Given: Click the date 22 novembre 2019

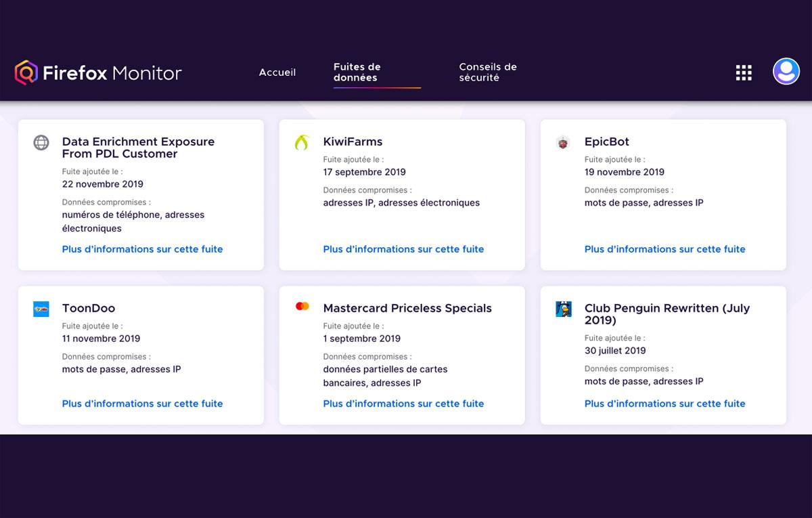Looking at the screenshot, I should coord(103,184).
